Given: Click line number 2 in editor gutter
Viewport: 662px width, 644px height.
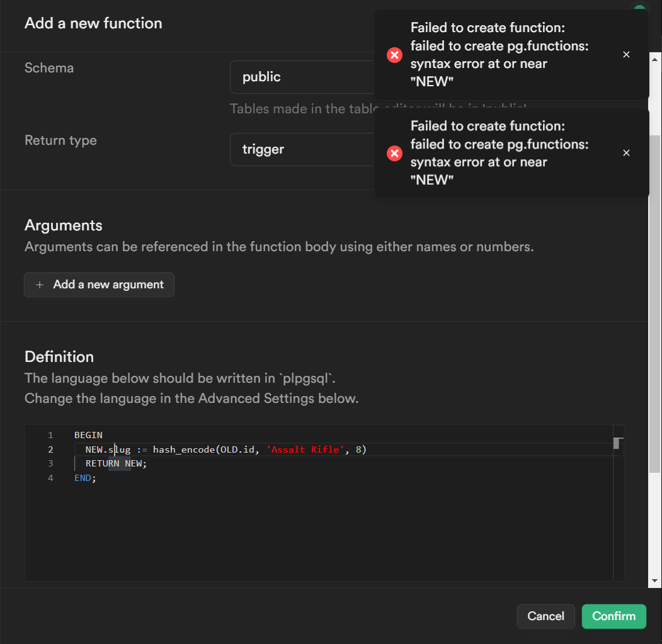Looking at the screenshot, I should (50, 449).
